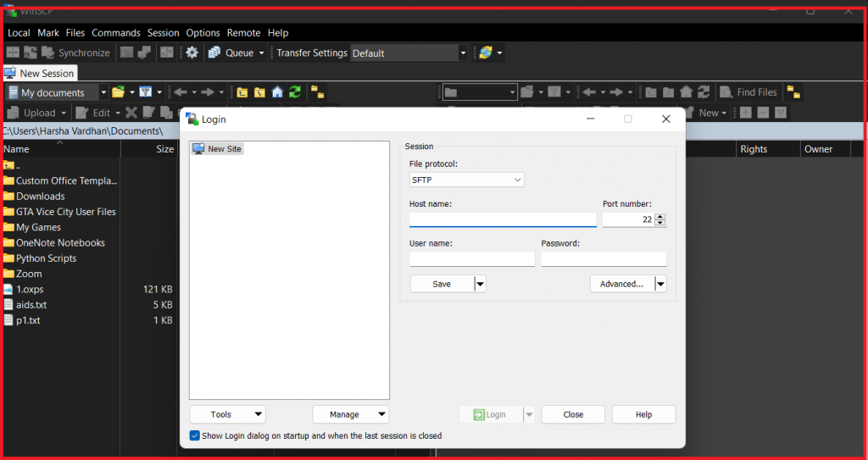Click into the Host name field
This screenshot has height=460, width=868.
coord(503,219)
